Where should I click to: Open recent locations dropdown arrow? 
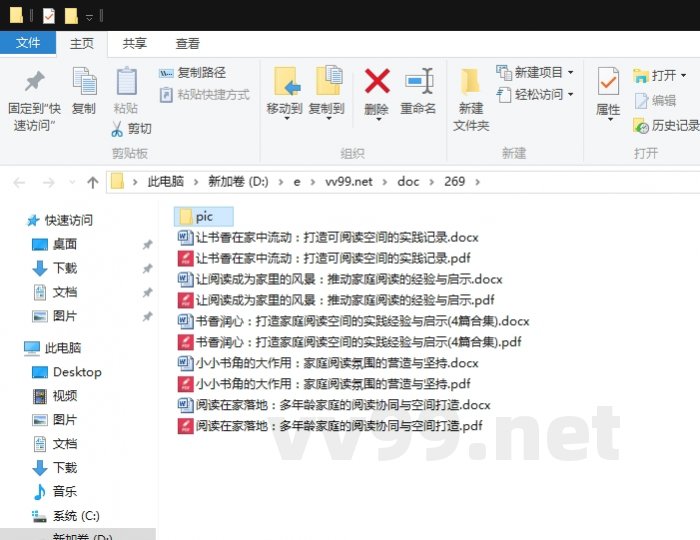pyautogui.click(x=72, y=182)
